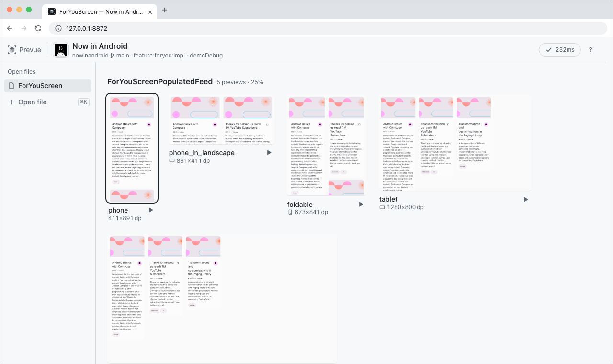The image size is (613, 364).
Task: Select the phone_in_landscape preview thumbnail
Action: pyautogui.click(x=222, y=120)
